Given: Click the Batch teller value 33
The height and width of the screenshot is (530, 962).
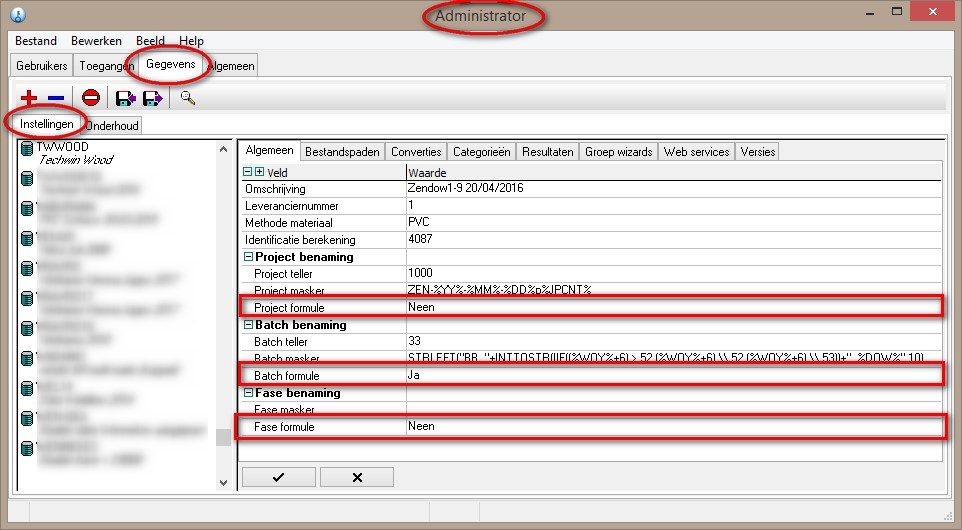Looking at the screenshot, I should (x=414, y=341).
